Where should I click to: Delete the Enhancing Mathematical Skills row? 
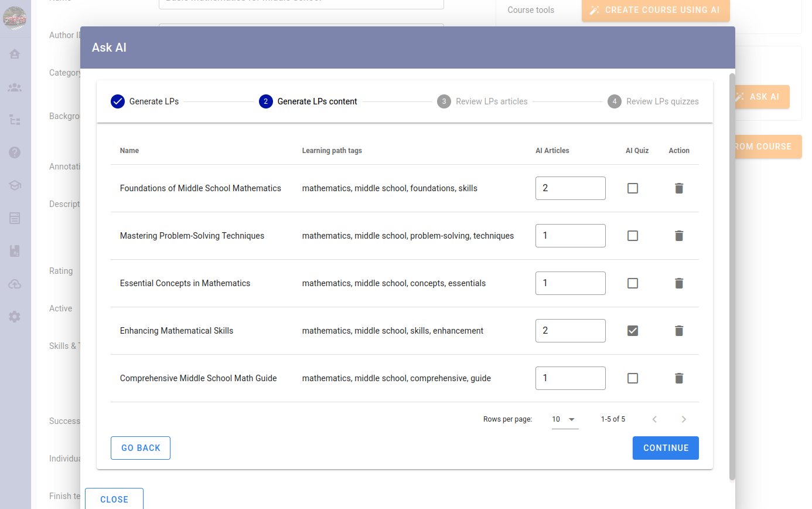(x=679, y=331)
